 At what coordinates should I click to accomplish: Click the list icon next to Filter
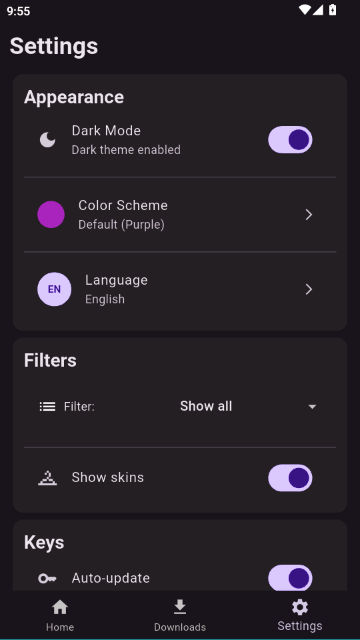point(47,407)
